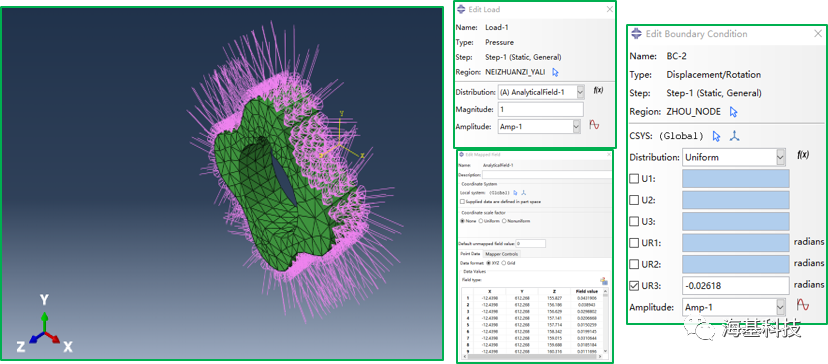Open the f(x) icon beside Uniform distribution
This screenshot has height=364, width=828.
pos(803,155)
